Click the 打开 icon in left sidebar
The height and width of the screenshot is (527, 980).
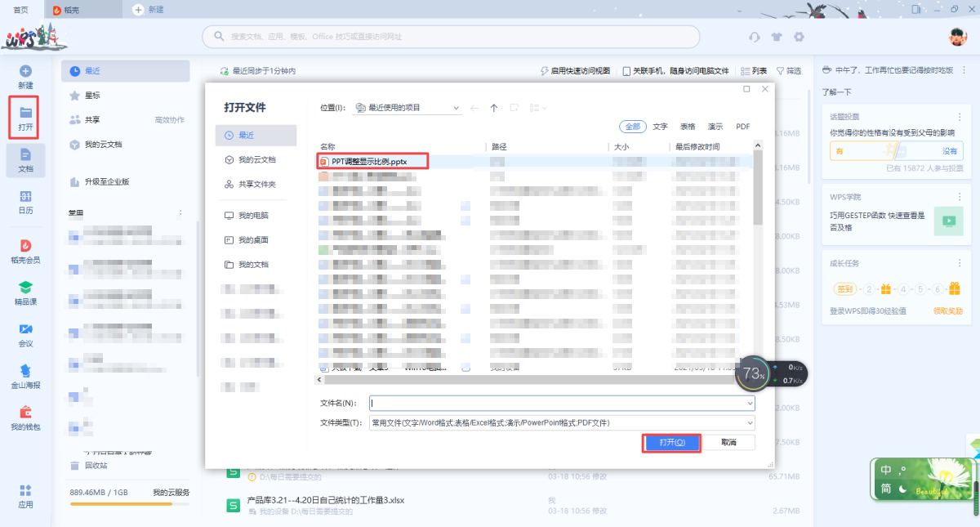pos(25,113)
